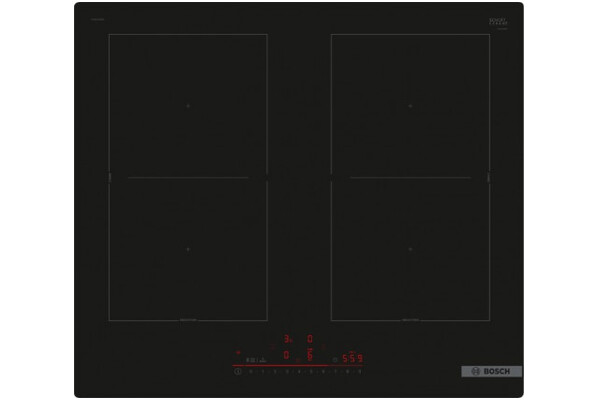This screenshot has width=600, height=400.
Task: Tap the front-left cooking zone cross marker
Action: [x=188, y=249]
